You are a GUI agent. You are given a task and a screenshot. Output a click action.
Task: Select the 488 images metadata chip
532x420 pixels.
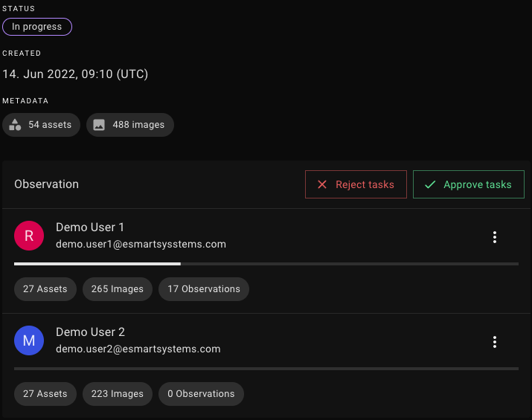point(130,125)
